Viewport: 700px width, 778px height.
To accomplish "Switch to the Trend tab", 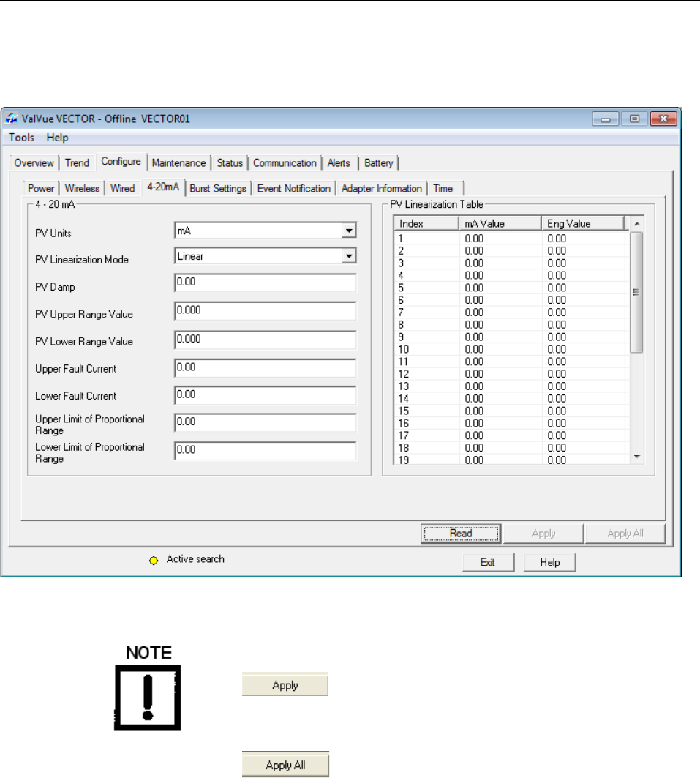I will 77,162.
